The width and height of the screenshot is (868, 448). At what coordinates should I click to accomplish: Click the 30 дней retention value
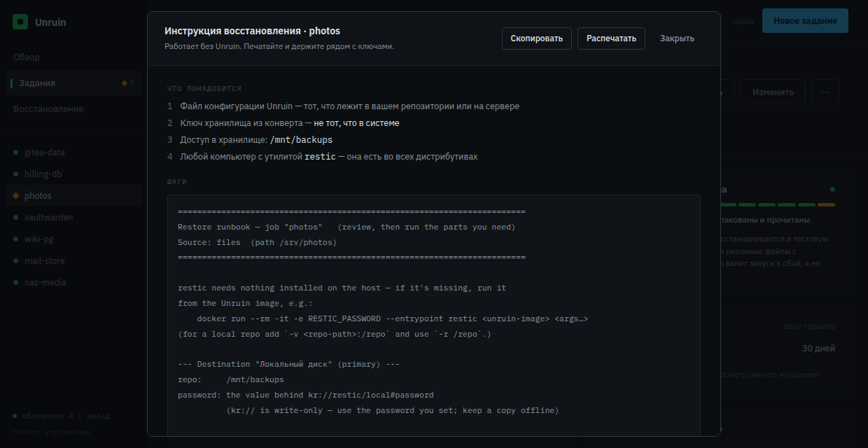coord(818,348)
